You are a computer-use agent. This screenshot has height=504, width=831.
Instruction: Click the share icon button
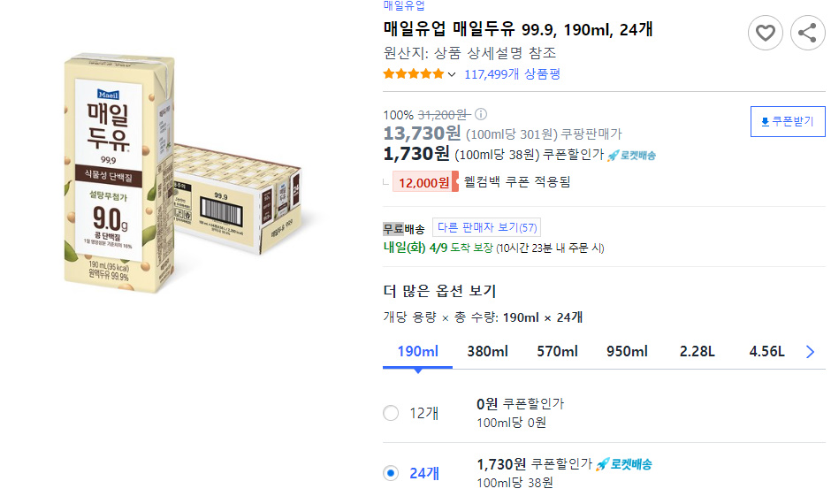(x=807, y=33)
